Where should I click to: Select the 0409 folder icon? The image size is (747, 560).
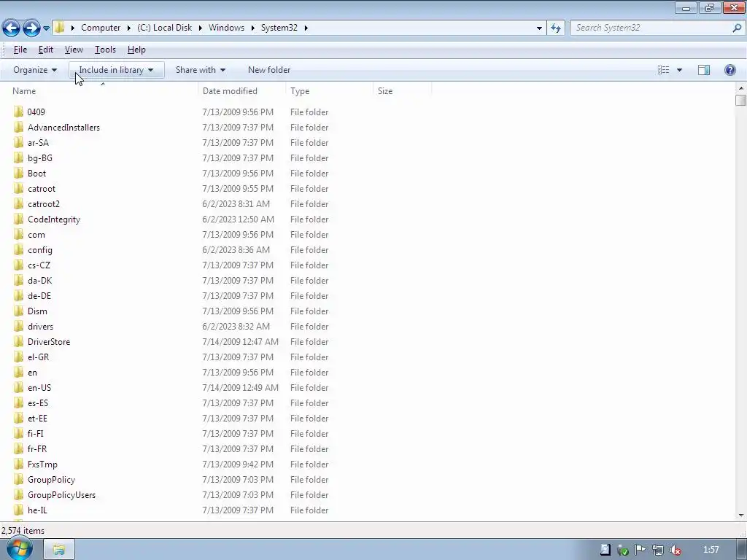pyautogui.click(x=18, y=112)
